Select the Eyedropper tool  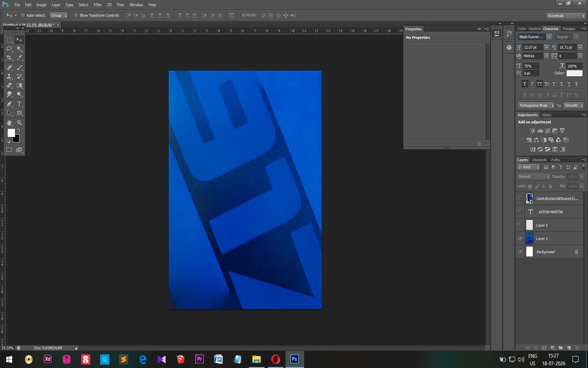[x=19, y=58]
